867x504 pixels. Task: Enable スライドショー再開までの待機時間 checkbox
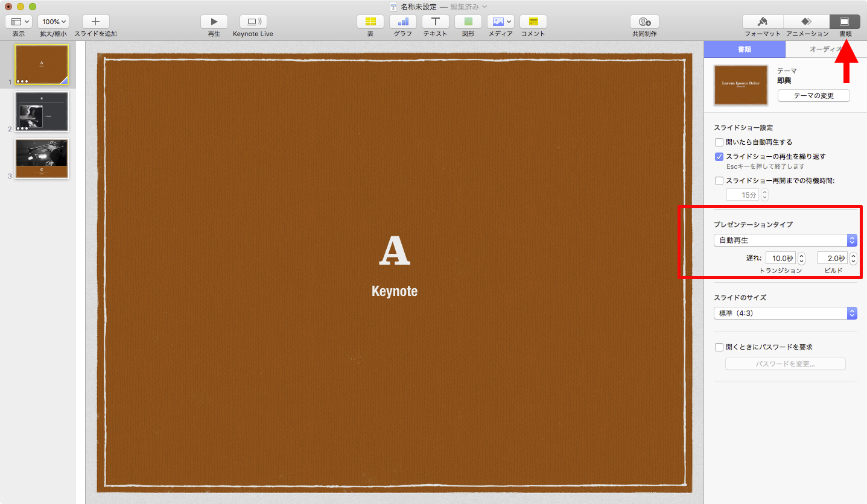pyautogui.click(x=719, y=181)
